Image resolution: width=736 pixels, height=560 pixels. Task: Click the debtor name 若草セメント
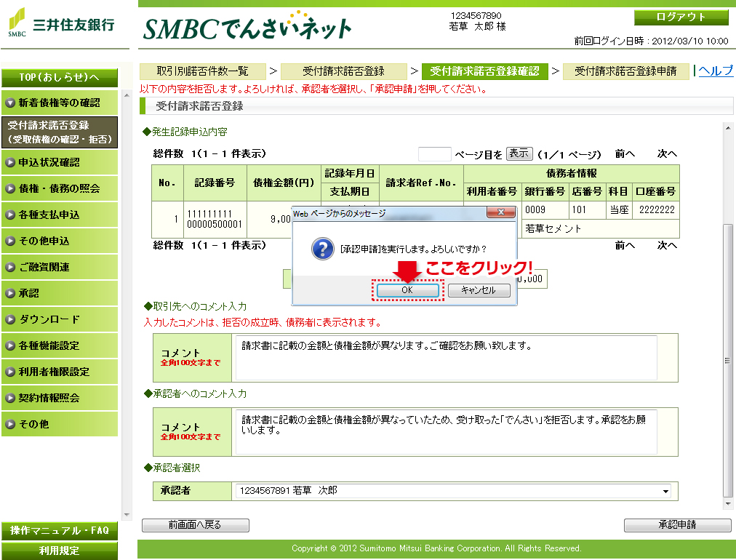553,228
